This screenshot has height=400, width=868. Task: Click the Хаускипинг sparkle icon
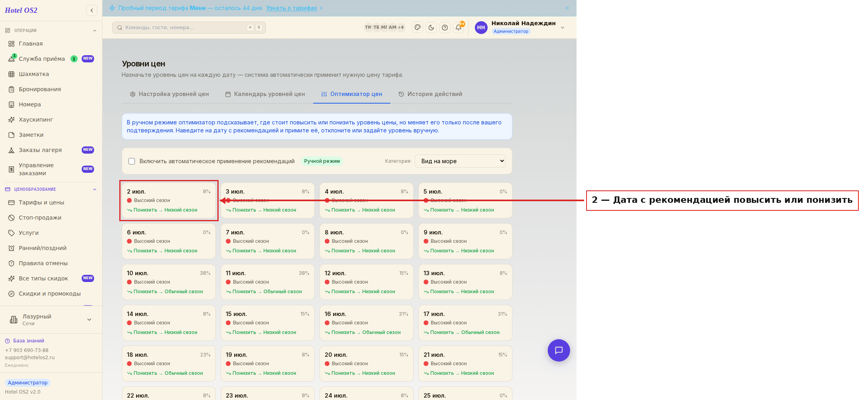pos(12,120)
